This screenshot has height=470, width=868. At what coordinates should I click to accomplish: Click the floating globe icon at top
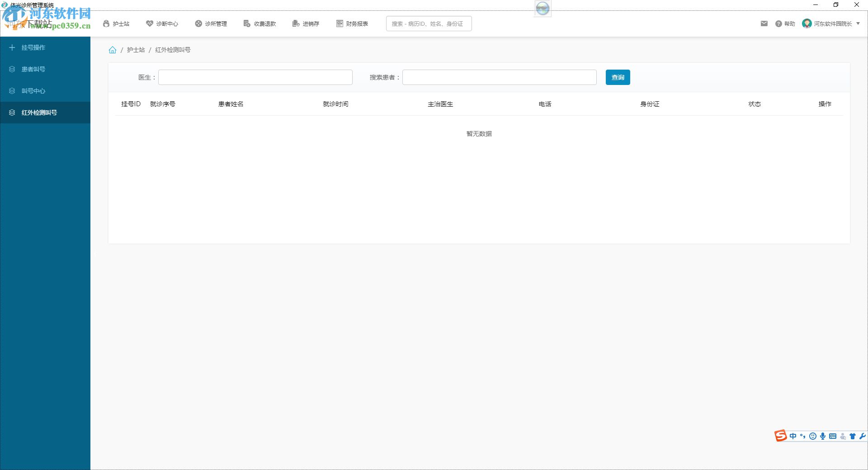click(542, 8)
